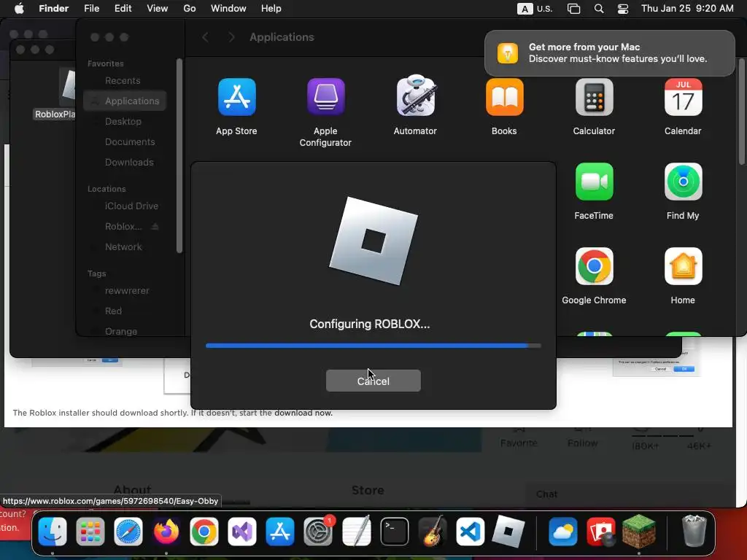Open the Finder menu
Image resolution: width=747 pixels, height=560 pixels.
(53, 9)
